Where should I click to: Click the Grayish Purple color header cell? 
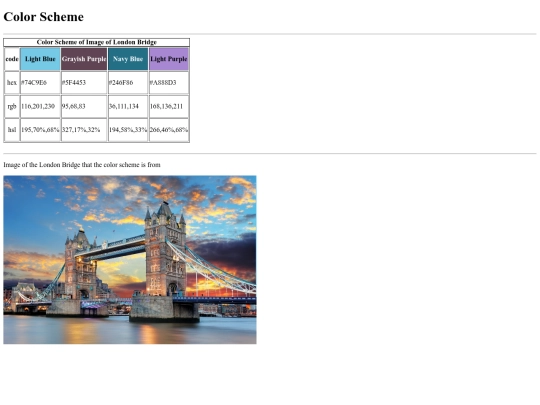84,59
